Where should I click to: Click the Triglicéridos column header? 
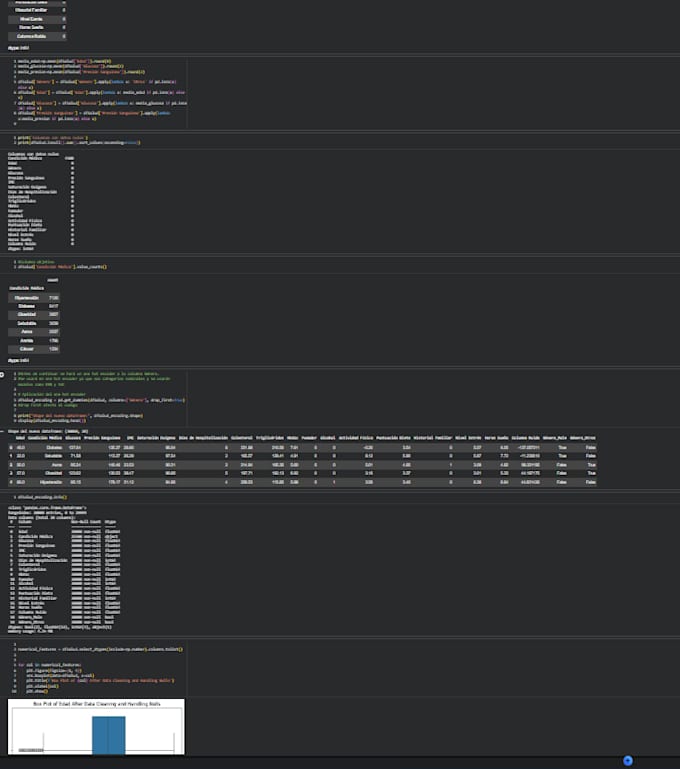tap(270, 438)
